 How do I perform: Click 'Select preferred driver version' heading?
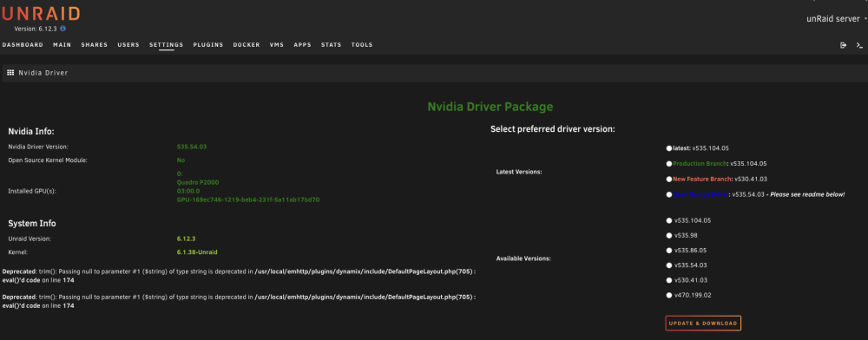coord(553,129)
